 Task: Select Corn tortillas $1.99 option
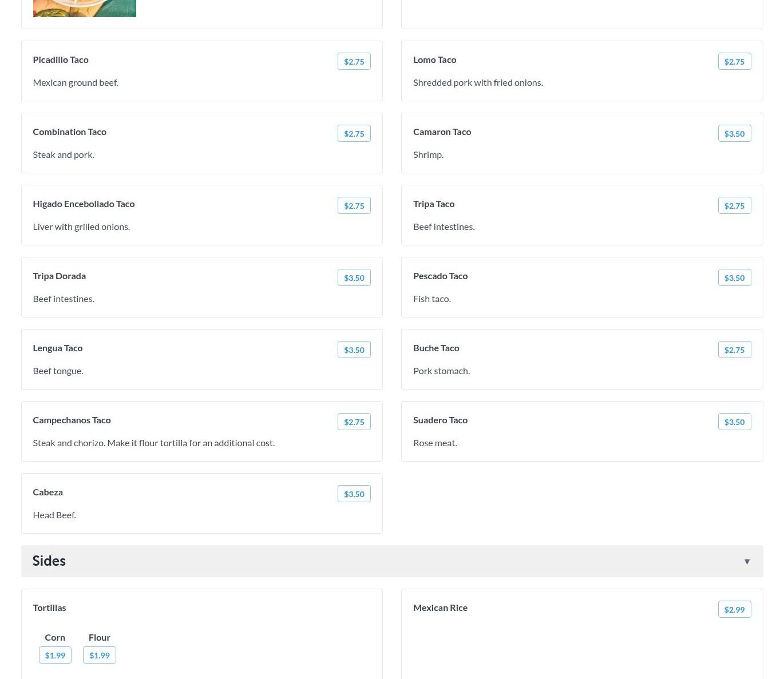click(55, 655)
